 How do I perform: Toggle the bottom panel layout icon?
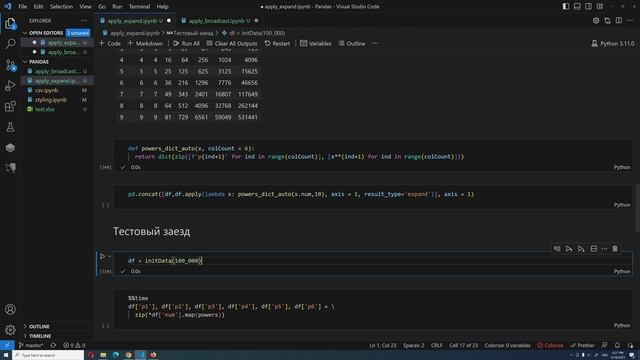577,7
